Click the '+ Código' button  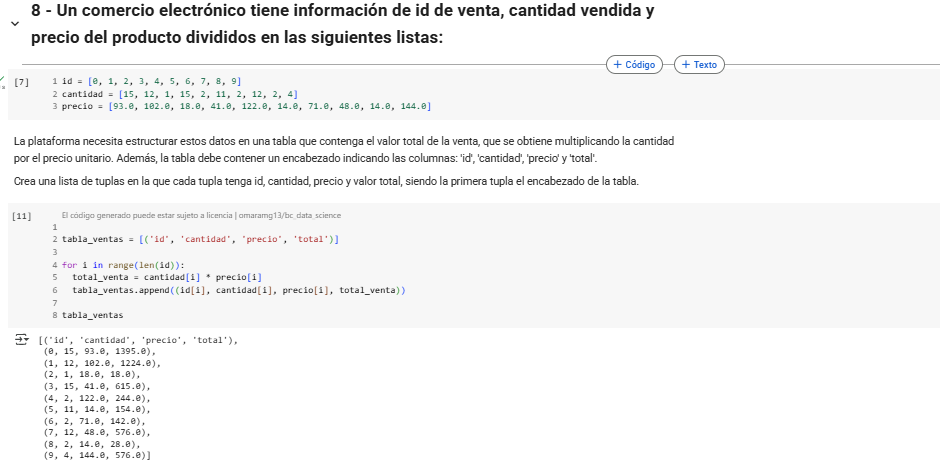coord(634,65)
